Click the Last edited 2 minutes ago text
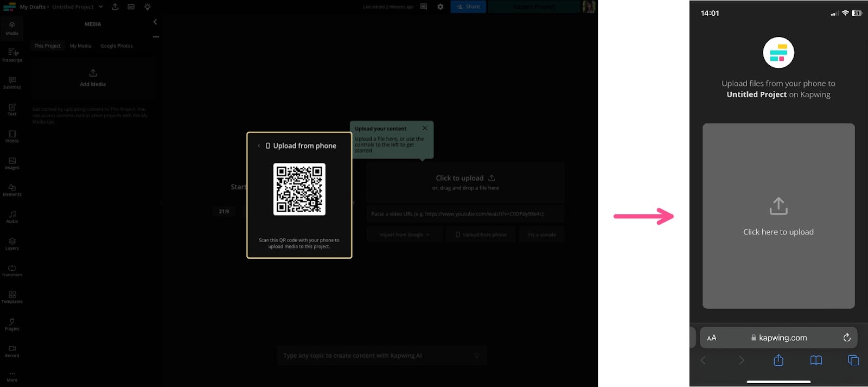This screenshot has width=868, height=387. click(x=388, y=7)
